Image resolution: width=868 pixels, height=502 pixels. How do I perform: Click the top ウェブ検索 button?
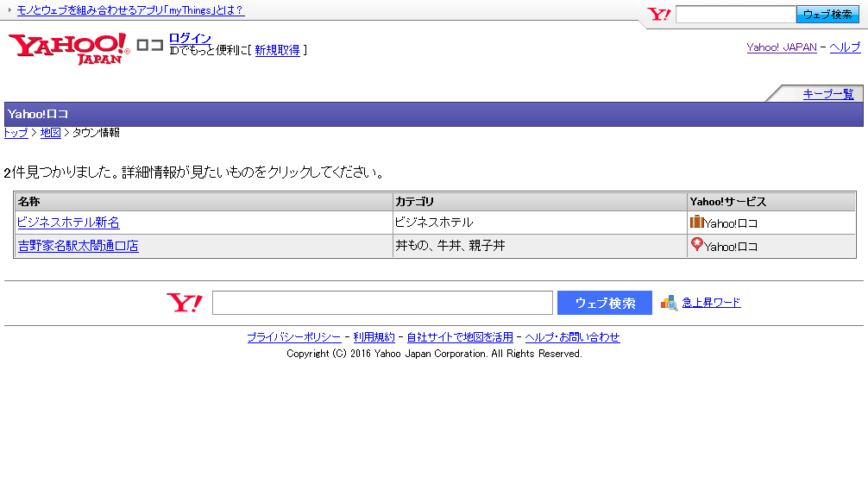(x=827, y=15)
